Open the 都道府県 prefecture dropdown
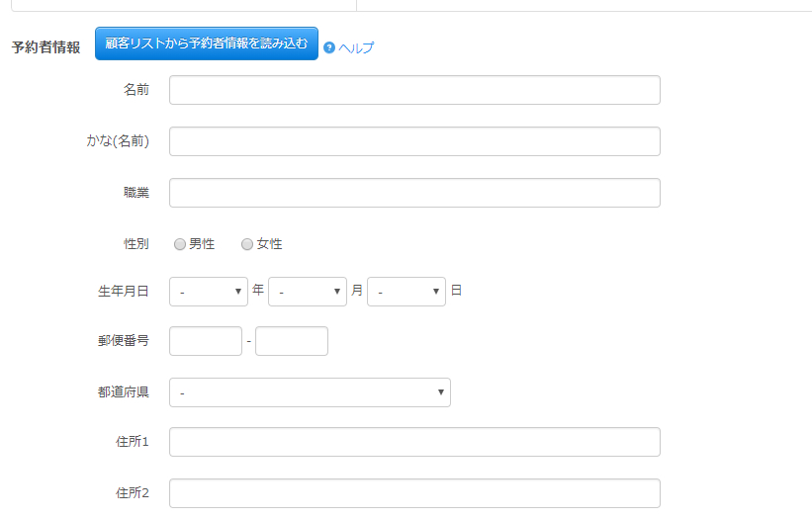 click(310, 392)
